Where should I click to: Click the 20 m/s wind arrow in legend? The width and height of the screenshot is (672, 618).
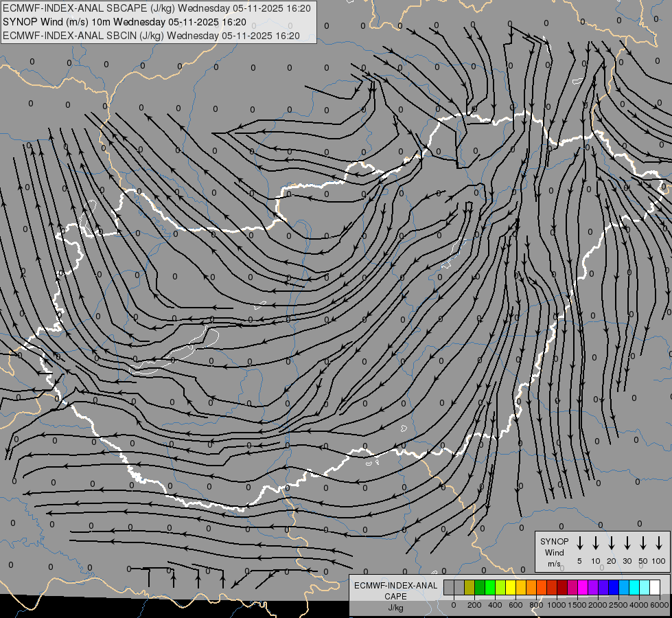click(612, 543)
